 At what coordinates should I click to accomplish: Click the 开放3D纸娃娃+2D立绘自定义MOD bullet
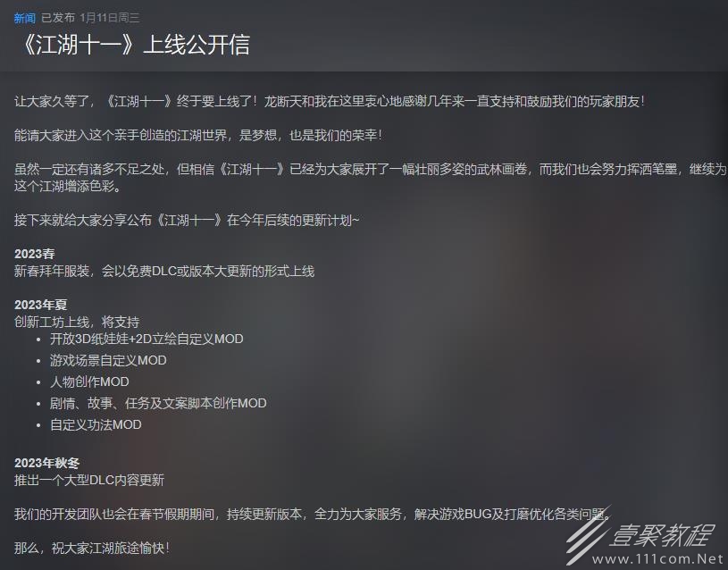point(146,339)
